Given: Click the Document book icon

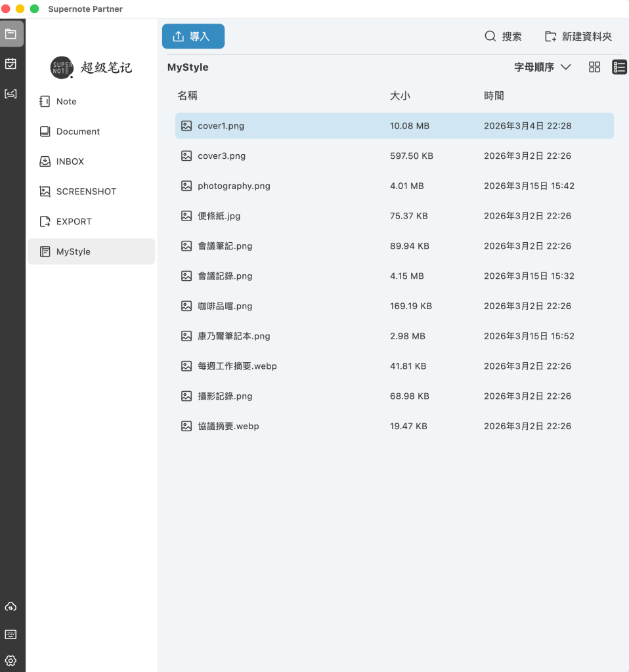Looking at the screenshot, I should point(45,131).
